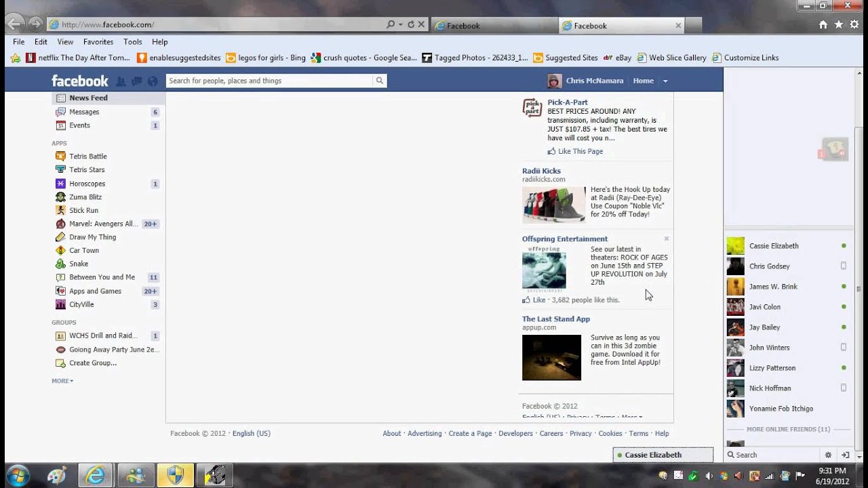The height and width of the screenshot is (488, 868).
Task: Open chat options gear icon
Action: point(828,455)
